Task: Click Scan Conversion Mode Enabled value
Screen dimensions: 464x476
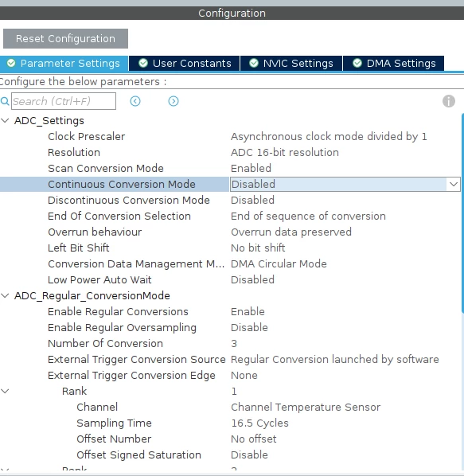Action: click(251, 168)
